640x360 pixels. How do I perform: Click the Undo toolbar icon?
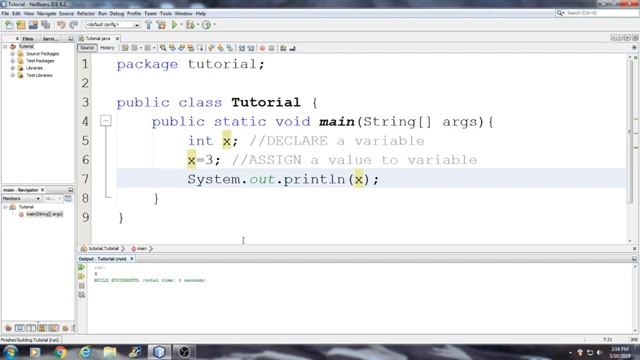61,25
